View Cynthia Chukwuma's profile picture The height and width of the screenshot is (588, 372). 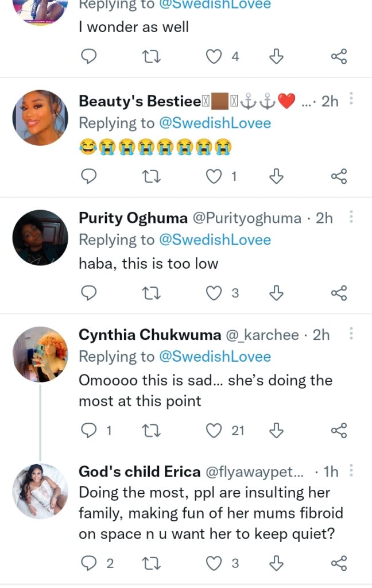40,355
